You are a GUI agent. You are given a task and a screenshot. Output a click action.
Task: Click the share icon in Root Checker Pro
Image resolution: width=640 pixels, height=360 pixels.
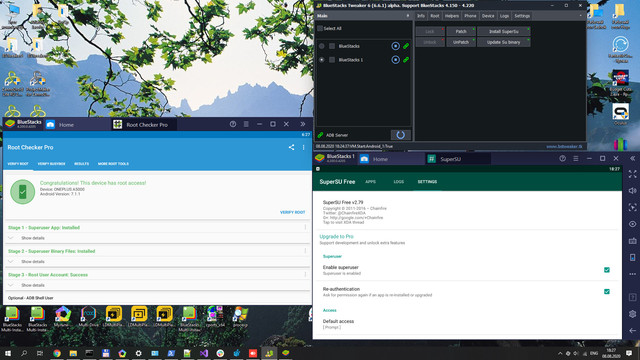(x=291, y=147)
